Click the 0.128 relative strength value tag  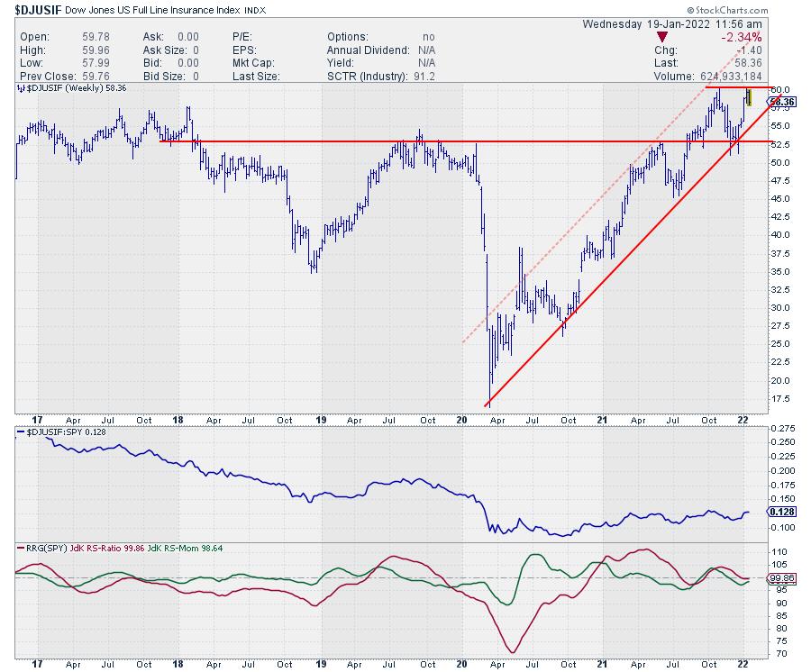[781, 512]
